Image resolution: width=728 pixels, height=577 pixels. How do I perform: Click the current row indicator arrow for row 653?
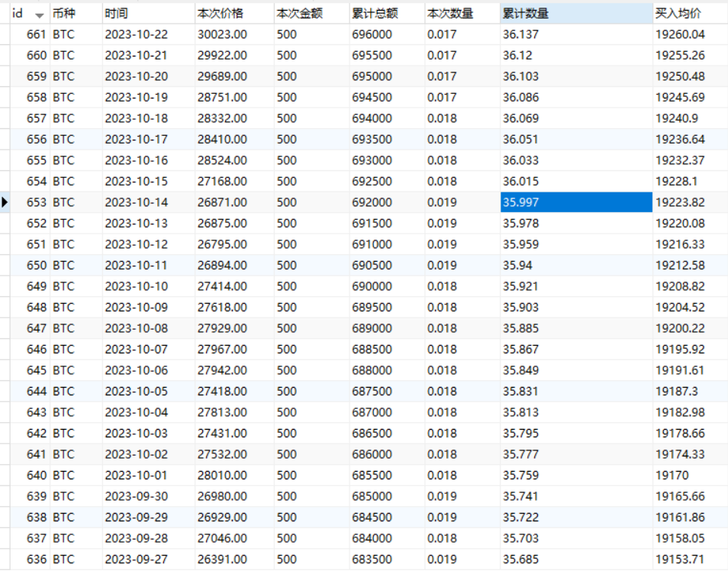pyautogui.click(x=5, y=202)
